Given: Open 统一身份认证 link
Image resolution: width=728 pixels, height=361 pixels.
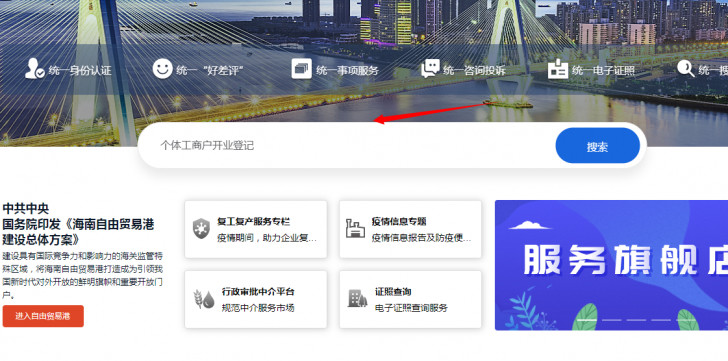Looking at the screenshot, I should click(x=80, y=71).
